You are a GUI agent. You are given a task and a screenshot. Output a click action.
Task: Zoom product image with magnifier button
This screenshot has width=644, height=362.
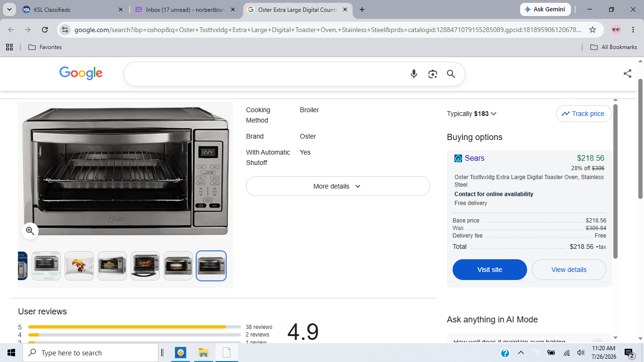pyautogui.click(x=30, y=230)
